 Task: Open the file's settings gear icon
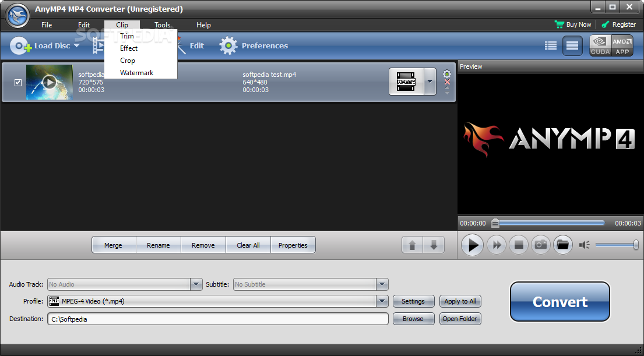[x=447, y=74]
